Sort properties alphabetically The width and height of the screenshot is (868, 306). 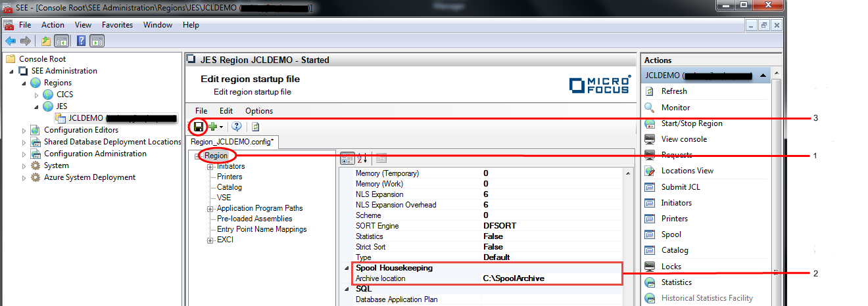click(x=363, y=158)
